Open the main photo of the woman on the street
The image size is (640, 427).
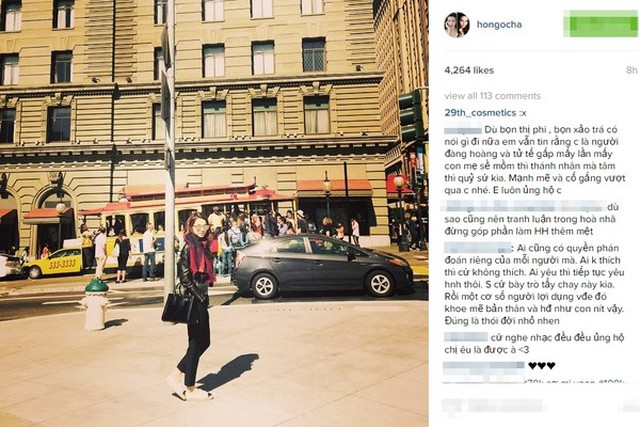click(x=214, y=214)
